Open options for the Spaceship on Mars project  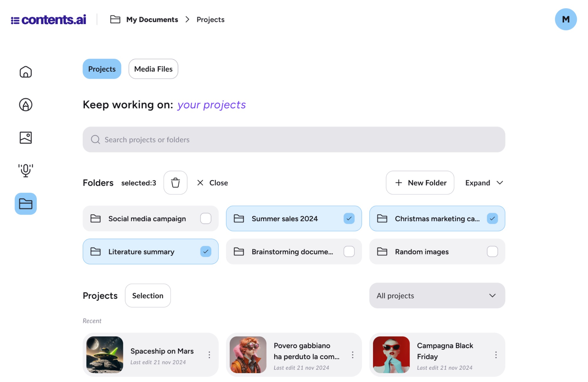(x=209, y=355)
